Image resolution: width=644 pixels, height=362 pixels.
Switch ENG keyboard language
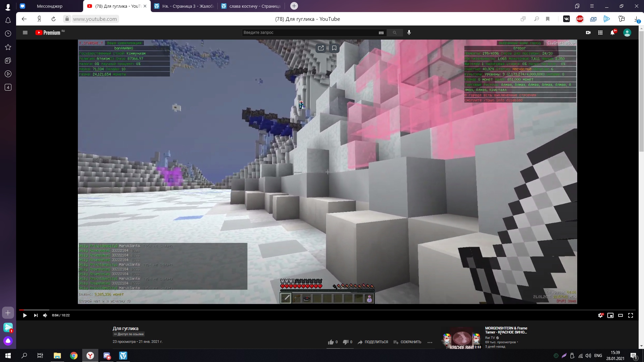598,356
